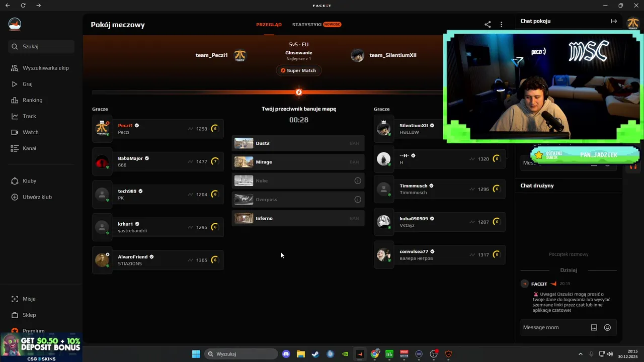Open player AlvaroFriend profile card

click(x=158, y=260)
